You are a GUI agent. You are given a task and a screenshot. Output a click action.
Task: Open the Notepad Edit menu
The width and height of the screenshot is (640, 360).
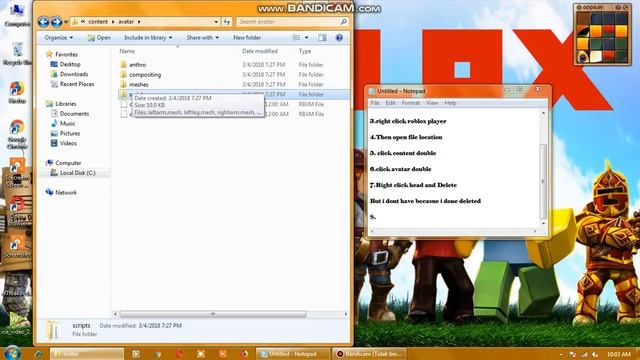[391, 103]
